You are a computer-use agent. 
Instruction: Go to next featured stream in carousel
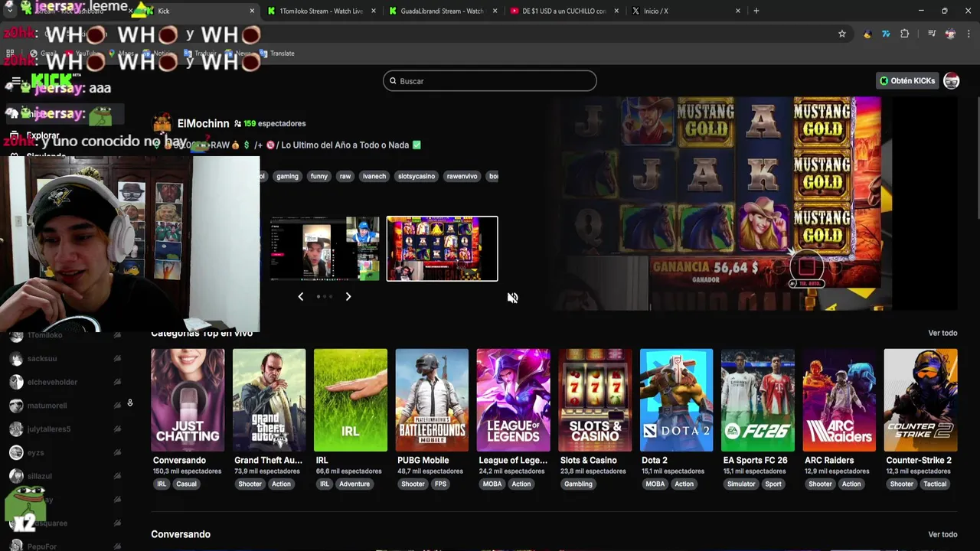click(x=348, y=296)
